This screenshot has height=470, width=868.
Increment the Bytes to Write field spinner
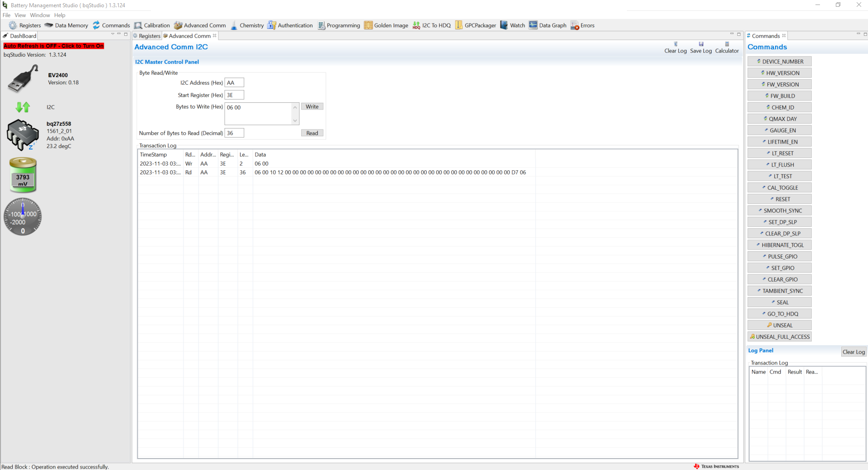click(x=295, y=107)
